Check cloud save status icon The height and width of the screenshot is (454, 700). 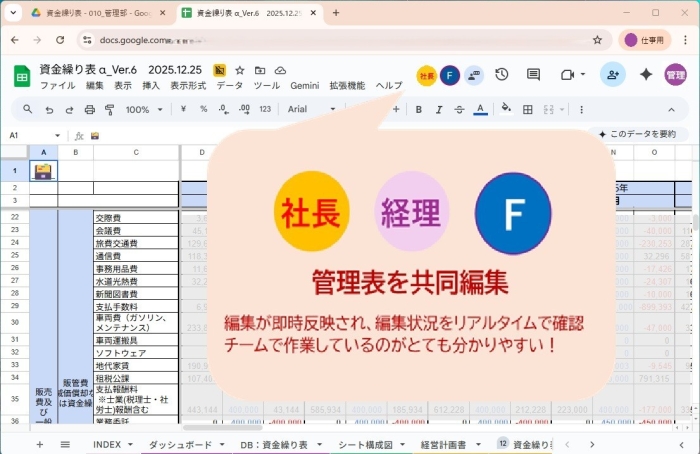pyautogui.click(x=280, y=70)
